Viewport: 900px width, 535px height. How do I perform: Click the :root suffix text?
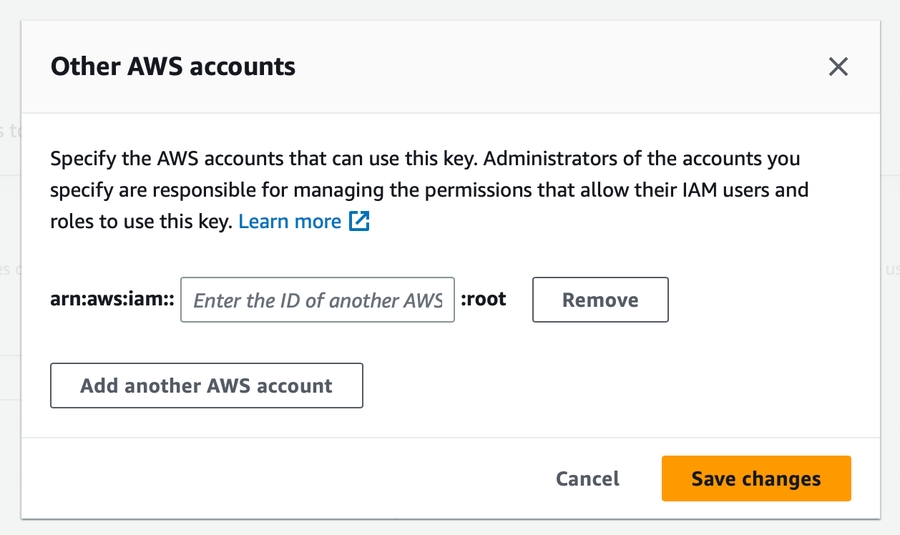coord(484,299)
